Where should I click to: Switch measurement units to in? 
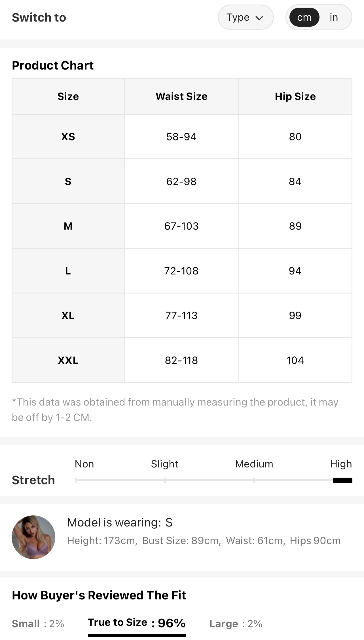click(334, 17)
